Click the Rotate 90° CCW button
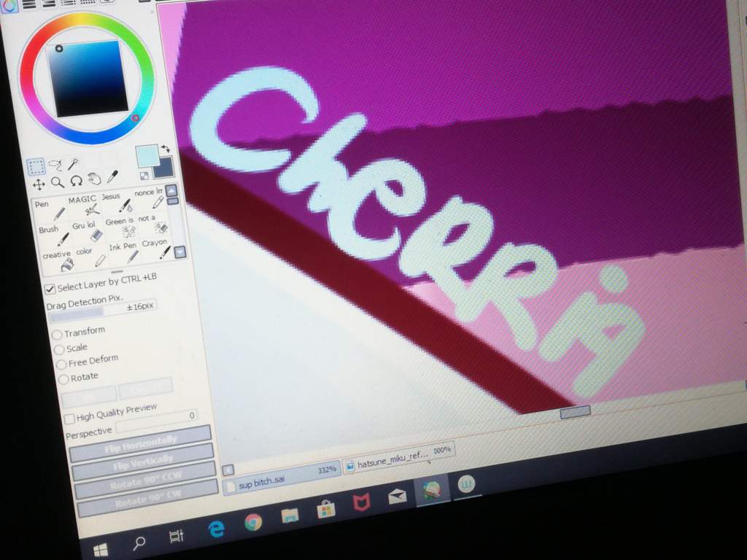The image size is (747, 560). click(x=146, y=480)
